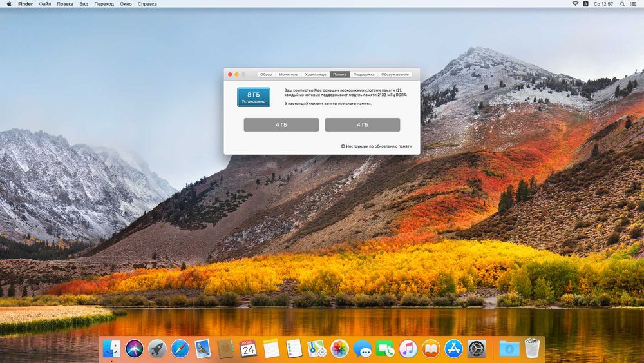Switch to the Мониторы tab
The width and height of the screenshot is (644, 363).
[x=289, y=74]
